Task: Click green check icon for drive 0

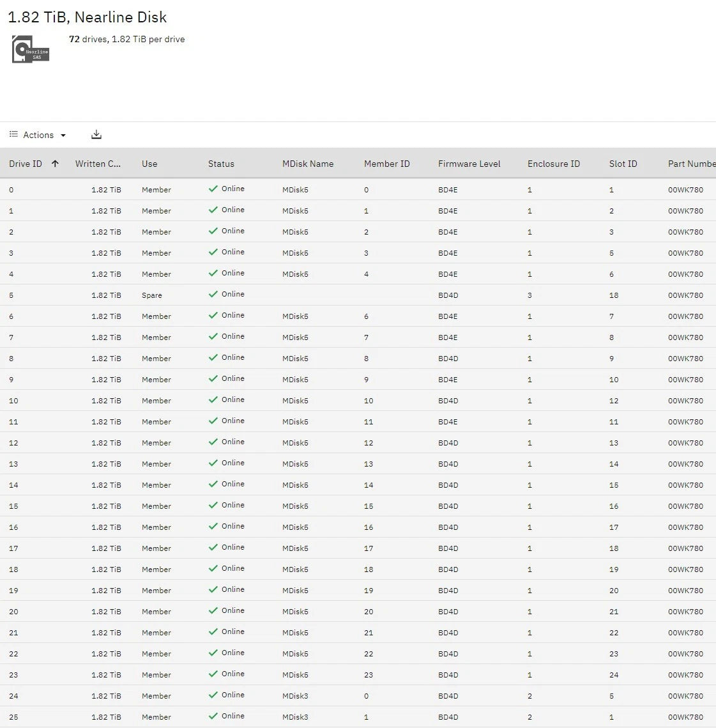Action: pyautogui.click(x=213, y=189)
